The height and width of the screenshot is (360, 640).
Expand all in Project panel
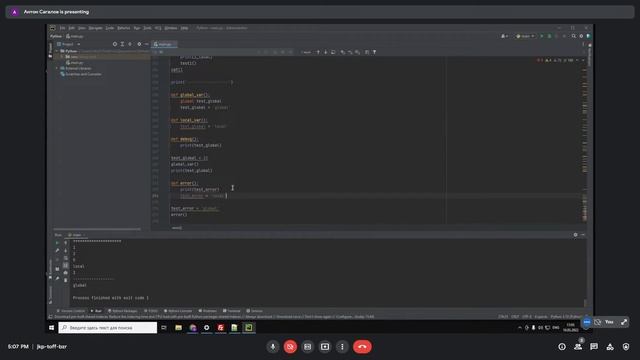point(122,44)
